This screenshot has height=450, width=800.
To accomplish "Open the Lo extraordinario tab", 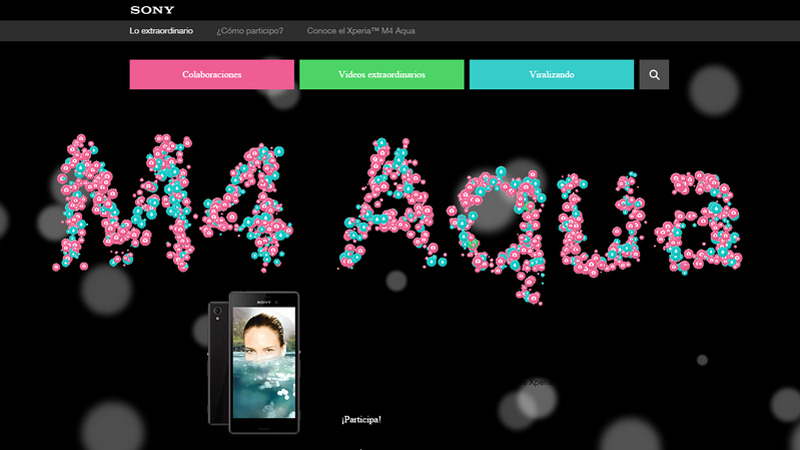I will [161, 31].
